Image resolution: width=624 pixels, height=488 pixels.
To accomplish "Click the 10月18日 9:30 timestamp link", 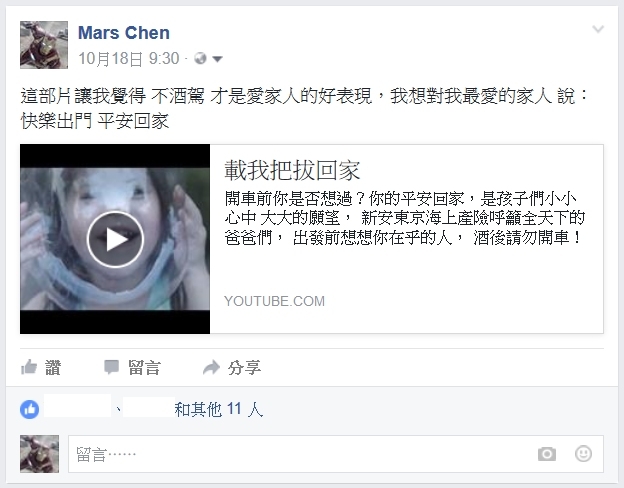I will point(129,59).
